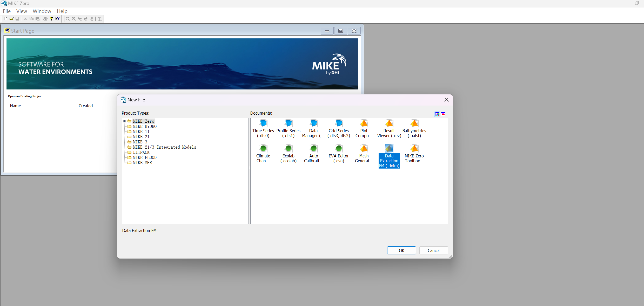This screenshot has width=644, height=306.
Task: Click Cancel in New File dialog
Action: tap(433, 251)
